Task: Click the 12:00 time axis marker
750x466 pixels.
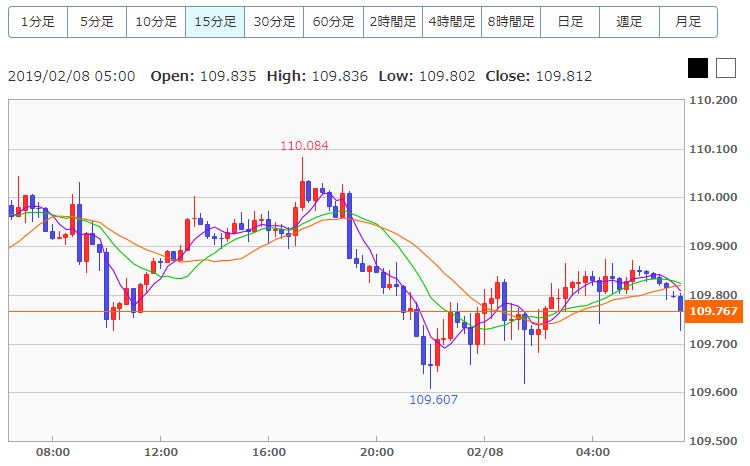Action: (161, 452)
